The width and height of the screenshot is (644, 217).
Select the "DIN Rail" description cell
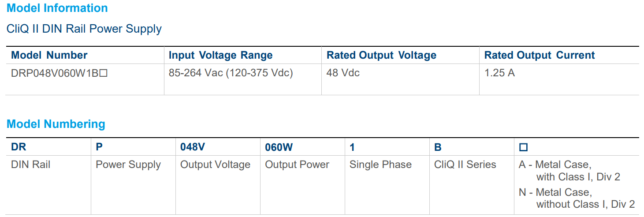click(31, 165)
